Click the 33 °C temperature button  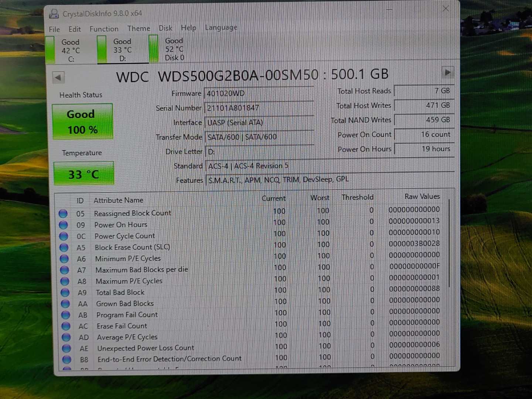tap(83, 174)
